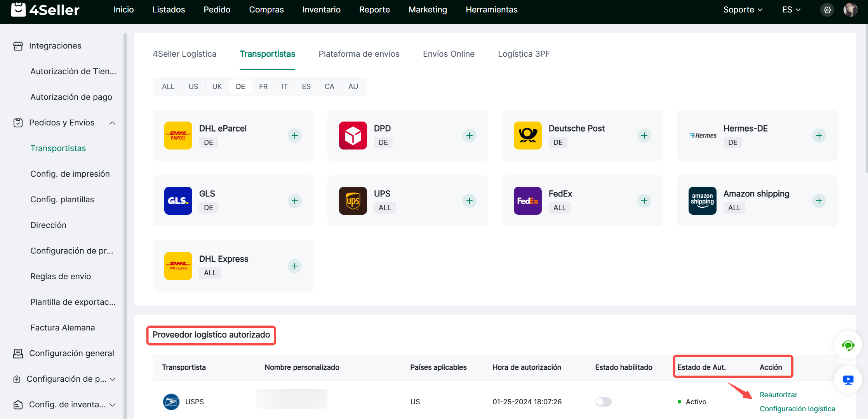Add the DPD carrier with plus icon
Screen dimensions: 868x419
point(469,136)
